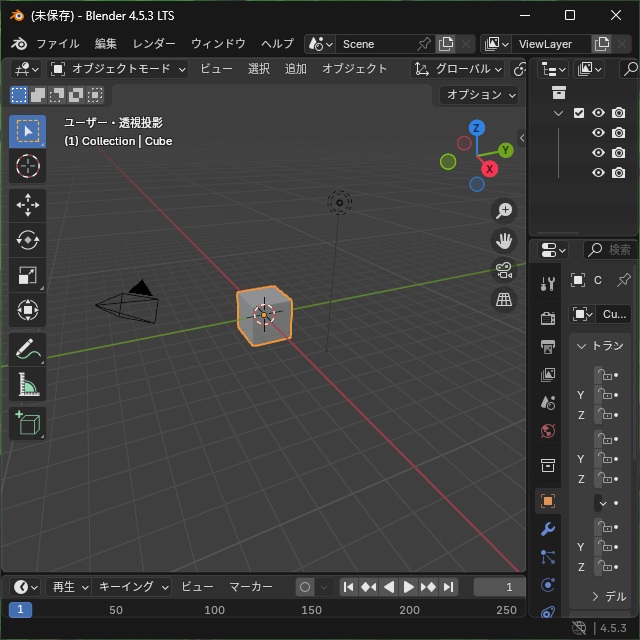Jump to next keyframe

pyautogui.click(x=428, y=587)
